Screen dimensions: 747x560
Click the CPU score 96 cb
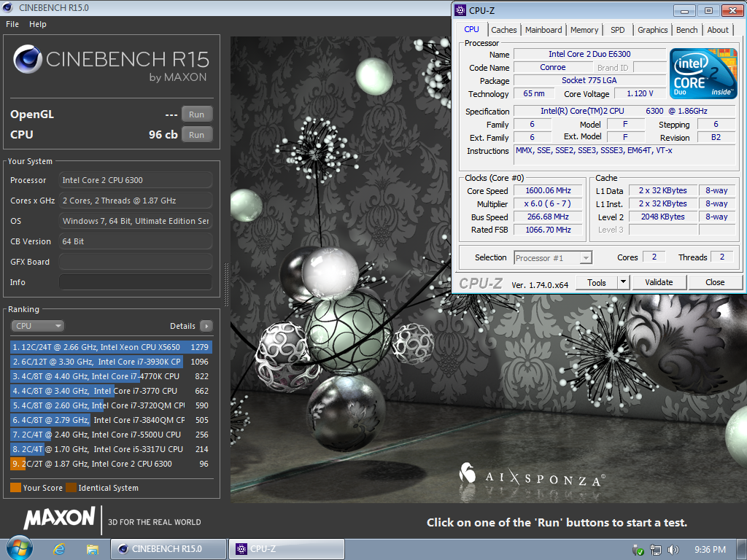click(163, 135)
